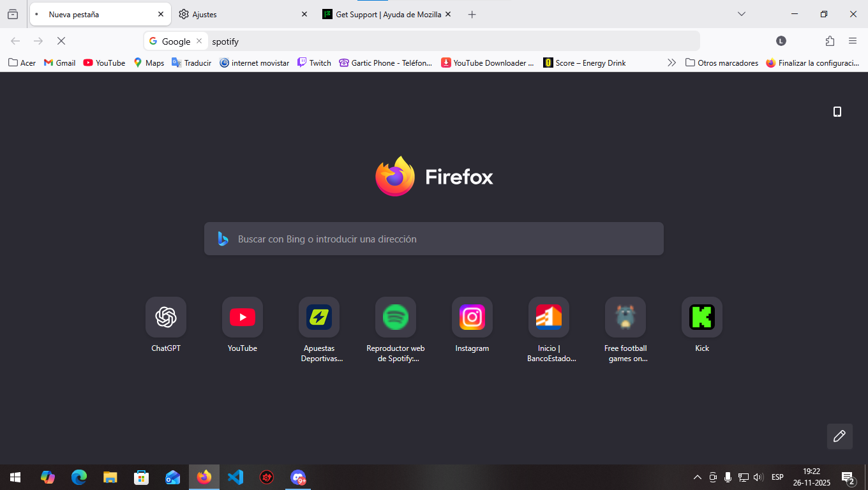
Task: Open the ChatGPT shortcut tile
Action: [166, 317]
